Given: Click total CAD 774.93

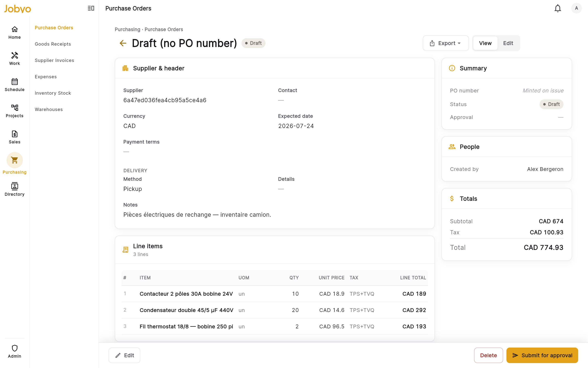Looking at the screenshot, I should click(543, 248).
